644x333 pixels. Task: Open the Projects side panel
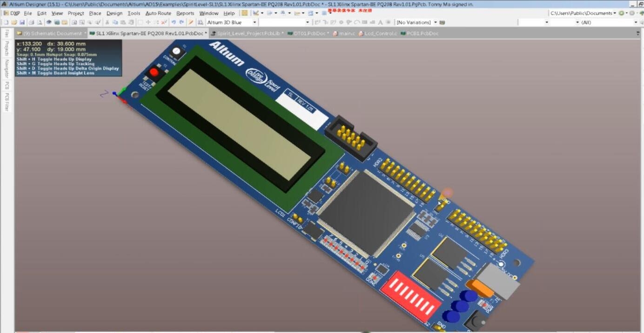[x=7, y=48]
